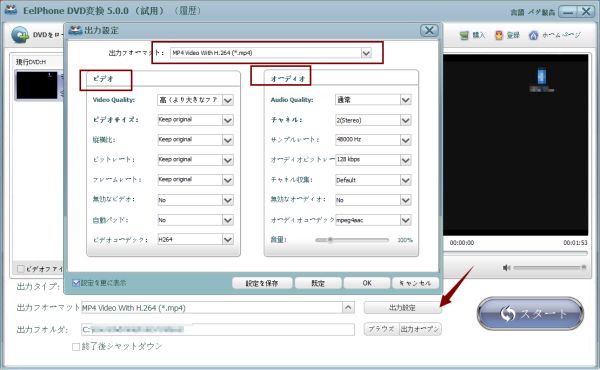Click the DVD title thumbnail in list
The width and height of the screenshot is (600, 370).
tap(37, 85)
